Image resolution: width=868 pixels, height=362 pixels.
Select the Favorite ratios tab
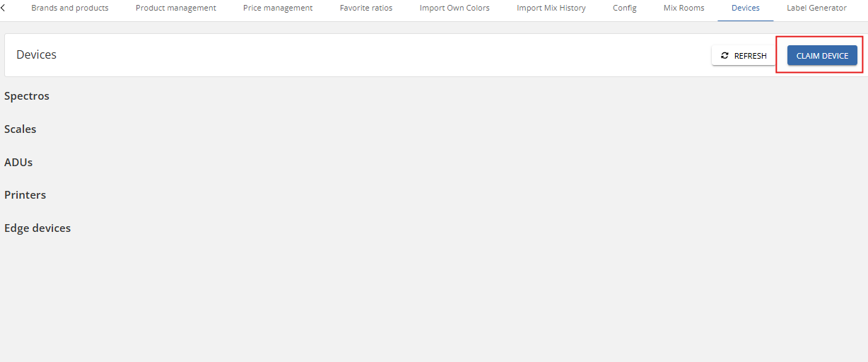point(366,8)
